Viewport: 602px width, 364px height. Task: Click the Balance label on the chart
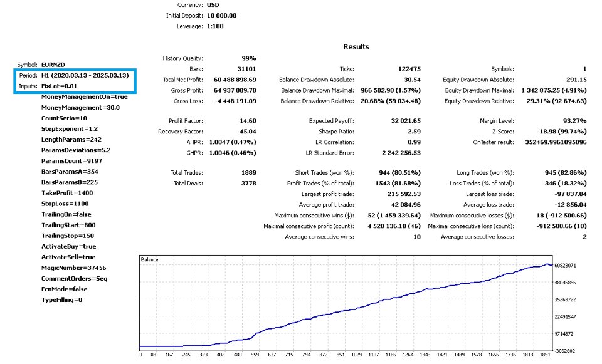[149, 259]
